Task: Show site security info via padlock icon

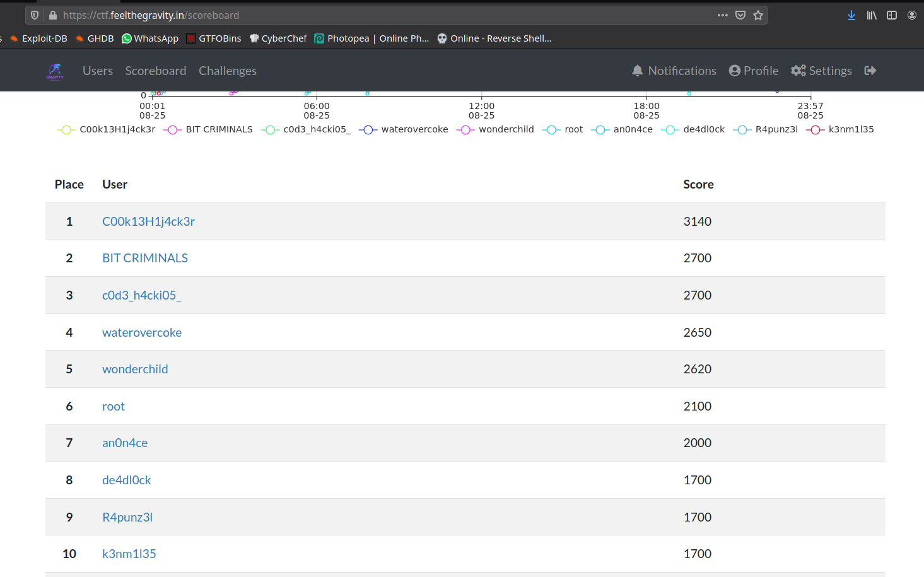Action: [x=53, y=15]
